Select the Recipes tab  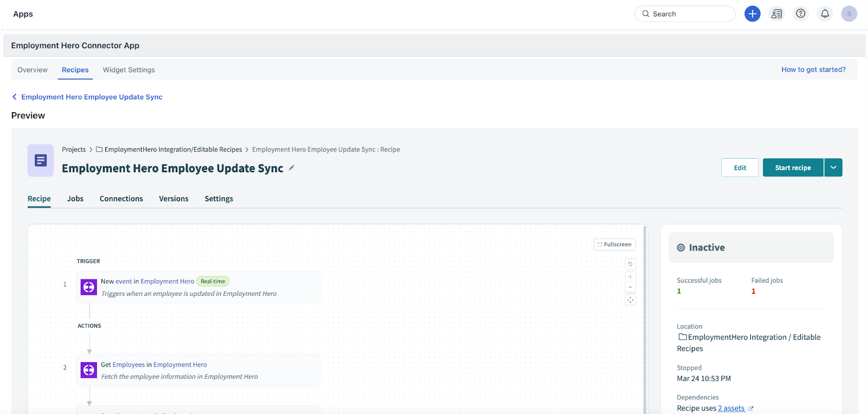tap(75, 70)
